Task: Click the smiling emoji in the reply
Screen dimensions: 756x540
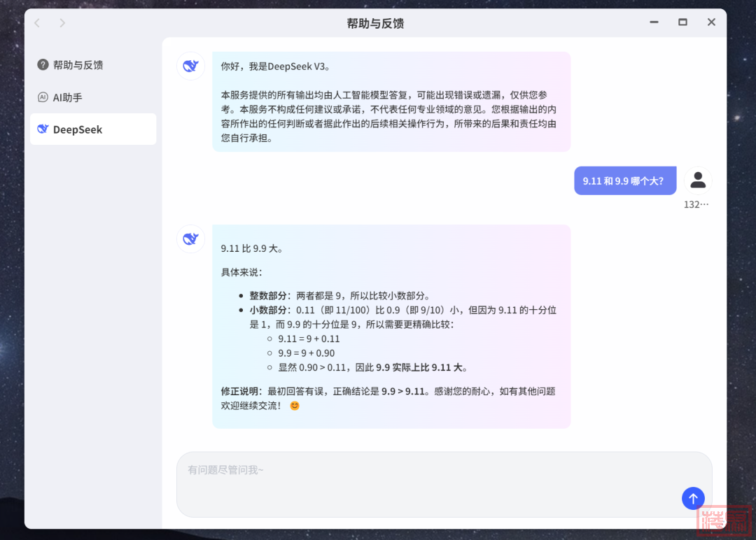Action: point(295,406)
